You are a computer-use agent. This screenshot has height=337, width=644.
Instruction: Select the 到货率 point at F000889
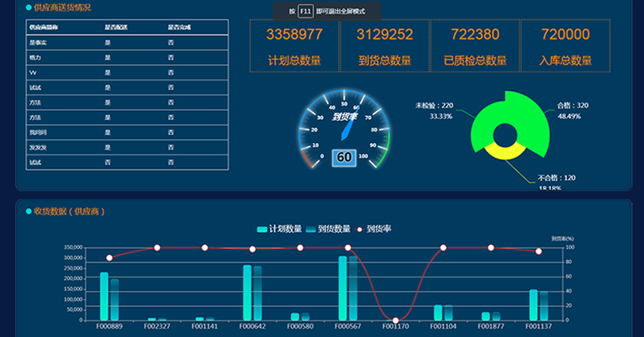coord(109,258)
